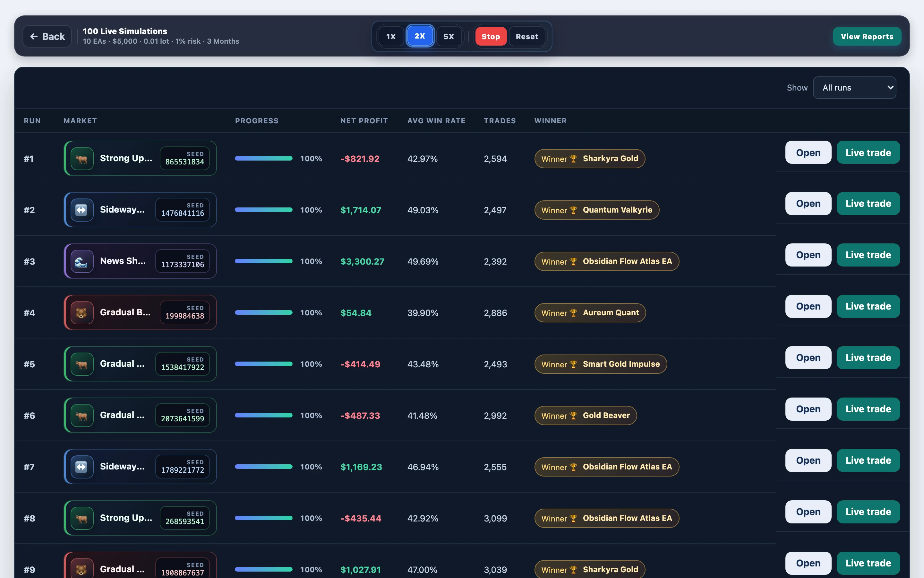Viewport: 924px width, 578px height.
Task: Open run #5 details
Action: click(x=808, y=358)
